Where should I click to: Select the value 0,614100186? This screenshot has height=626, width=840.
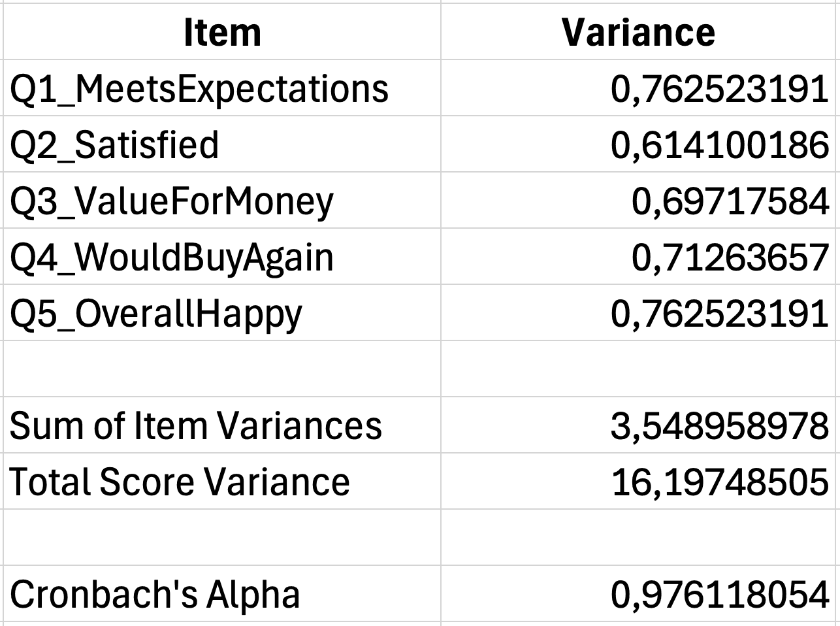pyautogui.click(x=720, y=144)
